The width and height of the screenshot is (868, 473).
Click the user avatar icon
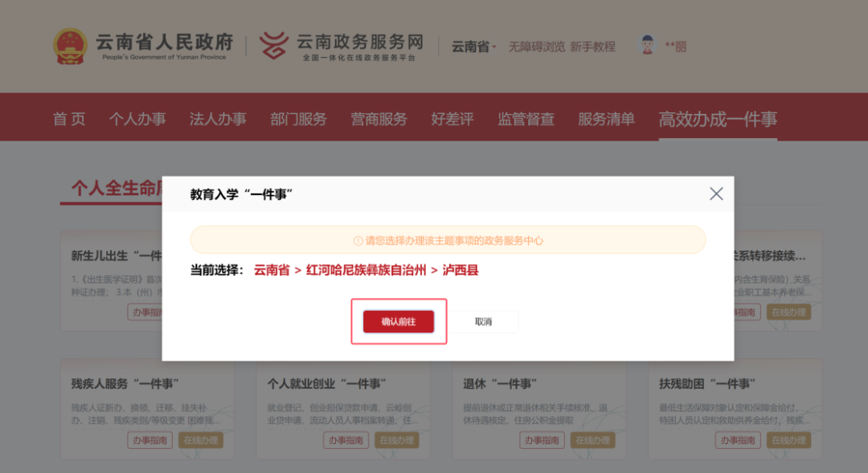coord(647,45)
